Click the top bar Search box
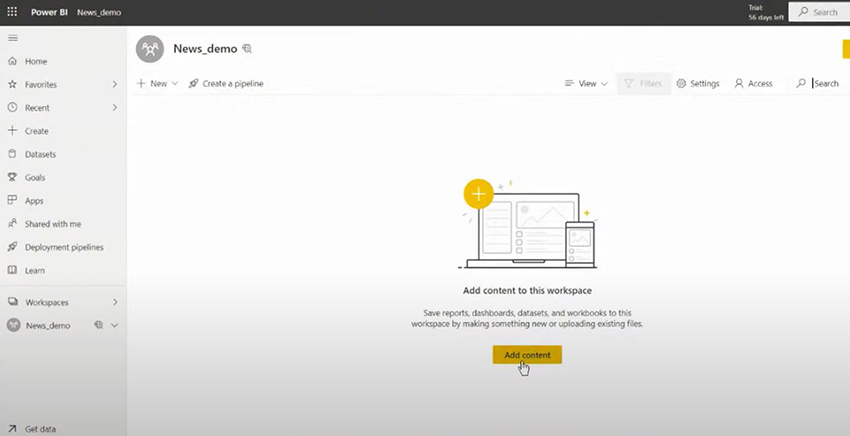This screenshot has height=436, width=850. coord(819,11)
